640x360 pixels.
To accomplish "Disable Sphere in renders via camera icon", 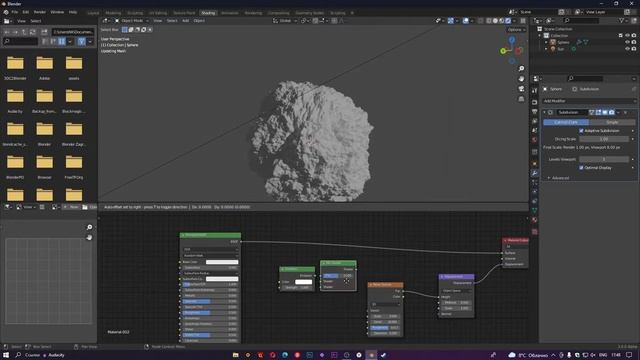I will [634, 42].
